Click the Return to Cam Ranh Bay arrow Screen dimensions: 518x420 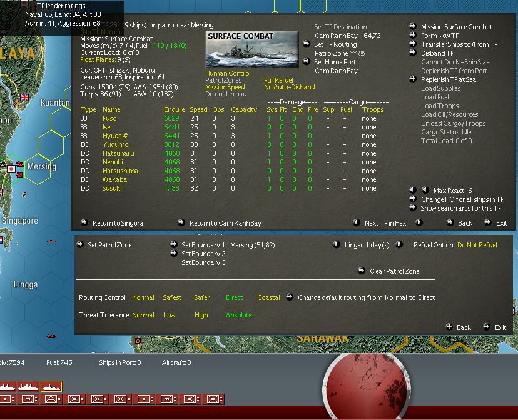[x=181, y=222]
